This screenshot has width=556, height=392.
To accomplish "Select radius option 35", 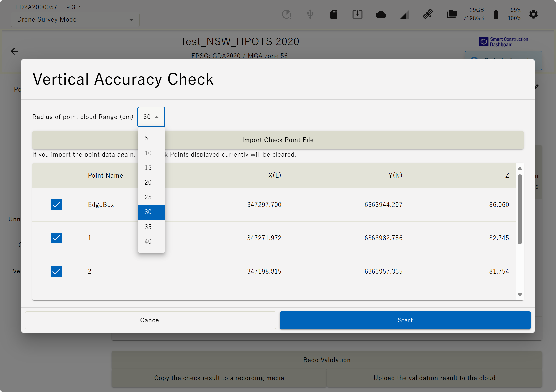I will 151,227.
